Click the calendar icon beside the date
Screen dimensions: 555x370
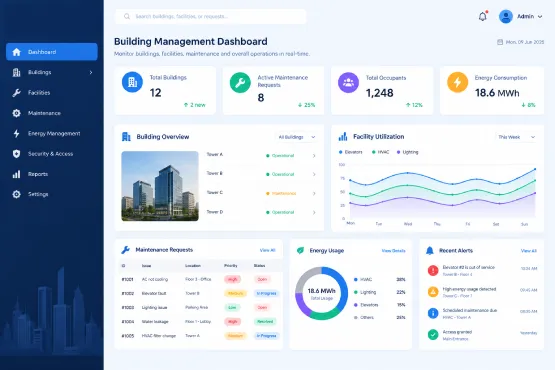pos(500,42)
